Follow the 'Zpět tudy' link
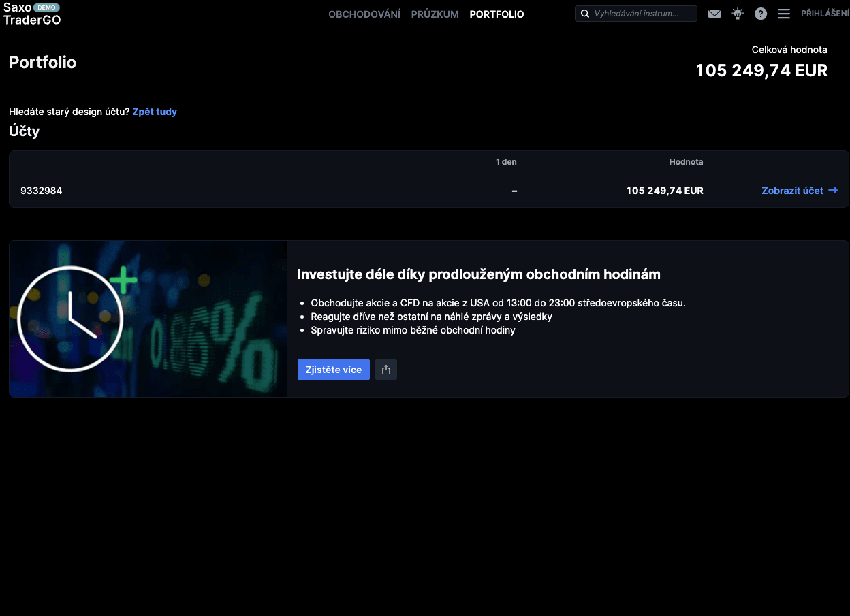Viewport: 850px width, 616px height. click(155, 112)
